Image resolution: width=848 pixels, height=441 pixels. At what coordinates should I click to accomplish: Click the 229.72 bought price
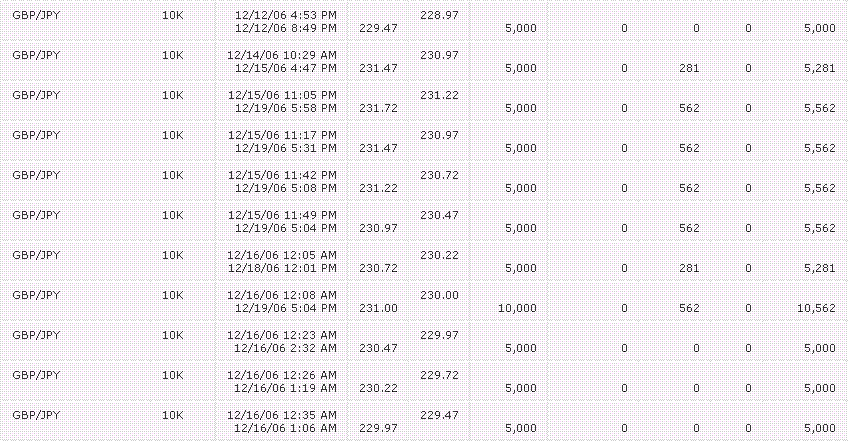click(x=439, y=376)
